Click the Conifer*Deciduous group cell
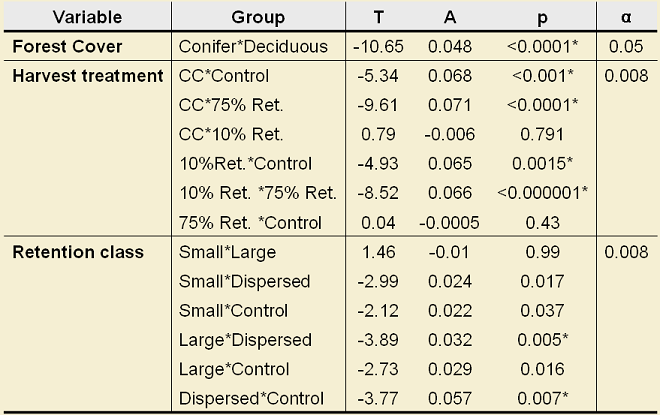The image size is (660, 415). [x=255, y=47]
